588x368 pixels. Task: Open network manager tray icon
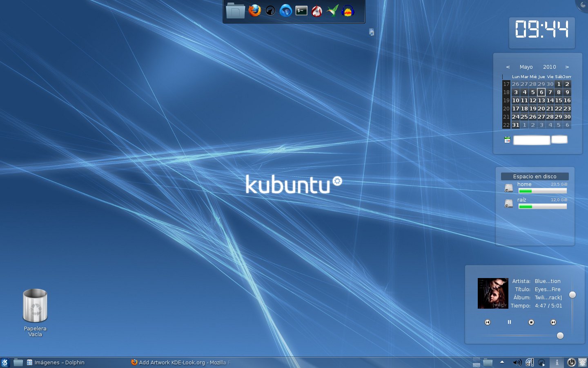pyautogui.click(x=530, y=362)
